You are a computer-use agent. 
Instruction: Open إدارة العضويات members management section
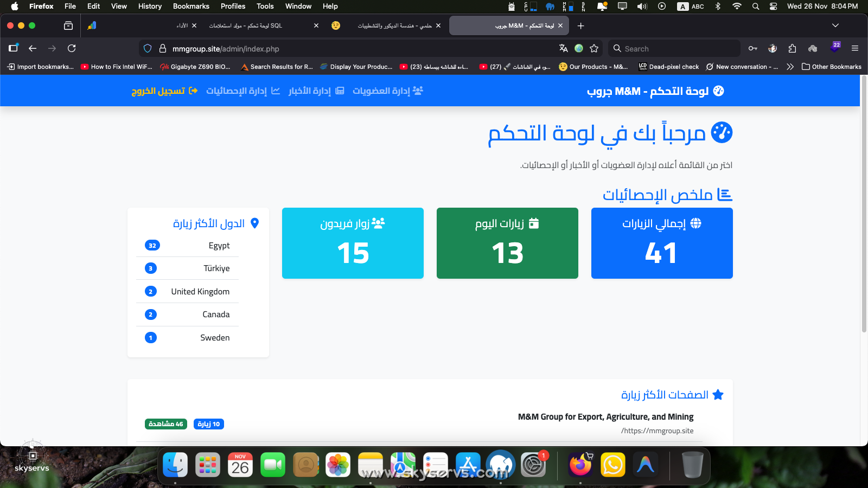[387, 91]
